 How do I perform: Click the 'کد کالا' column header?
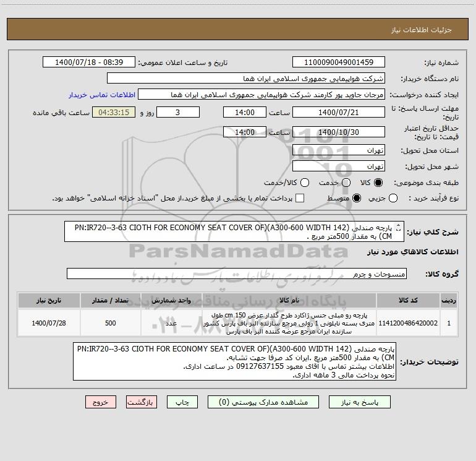click(408, 300)
